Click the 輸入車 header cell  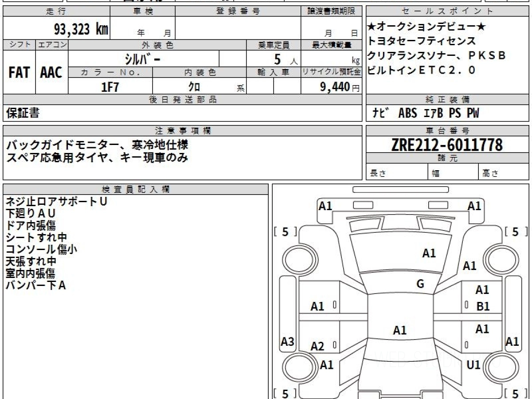coord(274,72)
